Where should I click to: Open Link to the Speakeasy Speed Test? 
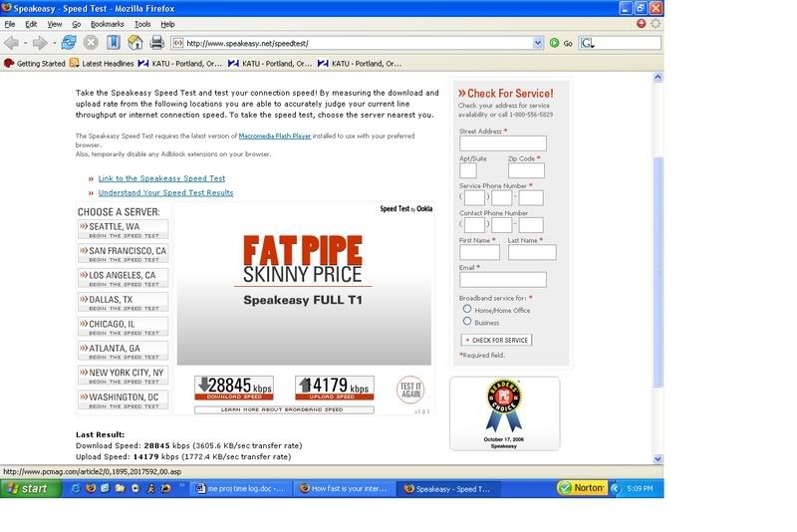click(161, 178)
